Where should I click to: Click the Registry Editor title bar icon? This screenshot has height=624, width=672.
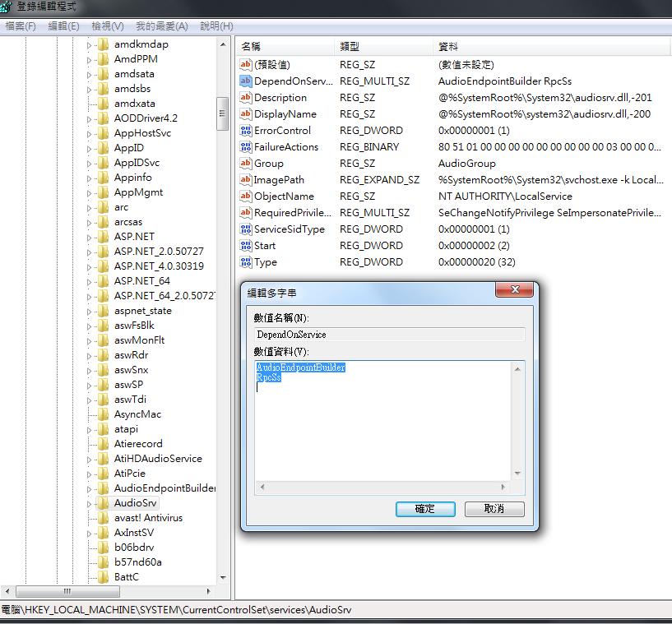coord(6,7)
